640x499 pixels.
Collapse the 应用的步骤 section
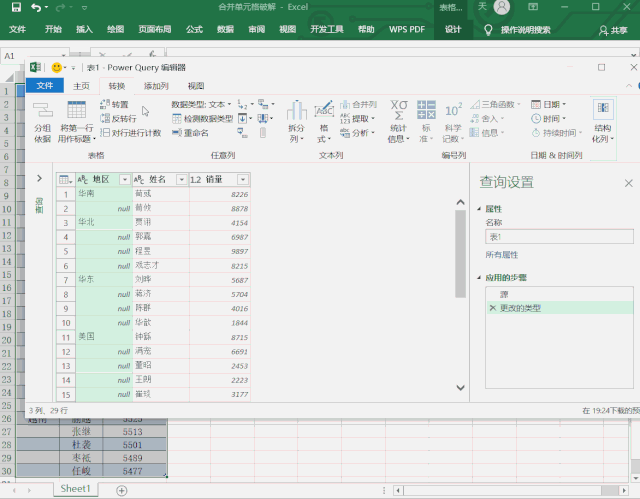[x=479, y=277]
